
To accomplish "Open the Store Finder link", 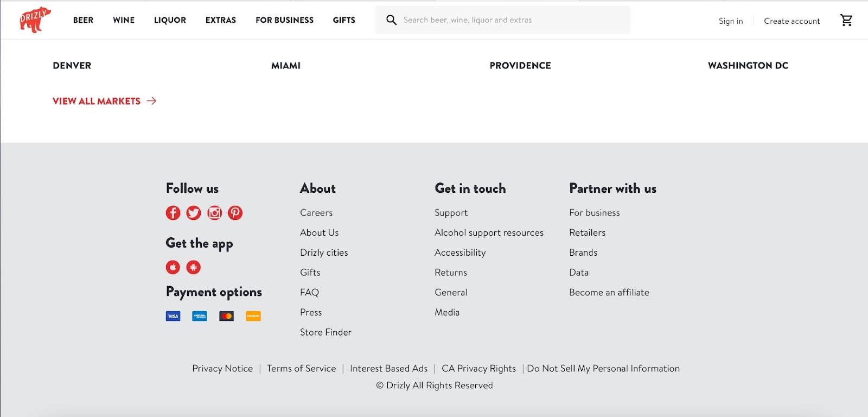I will 325,332.
